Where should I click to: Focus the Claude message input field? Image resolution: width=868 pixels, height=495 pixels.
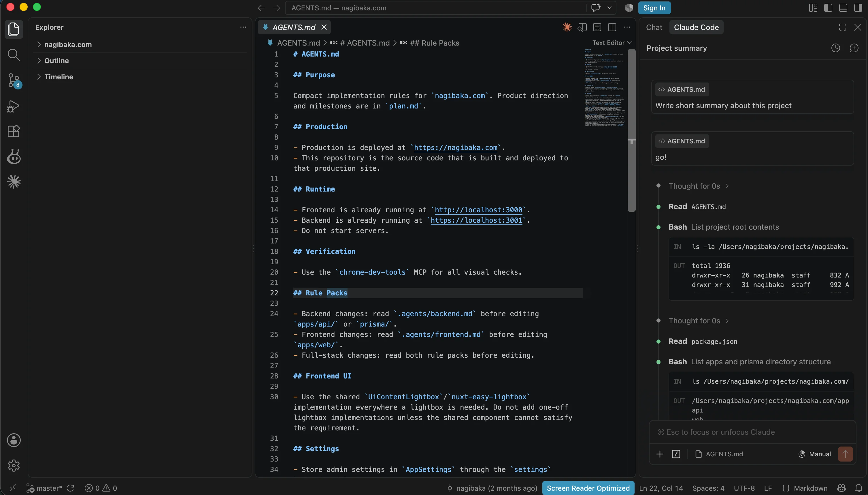pyautogui.click(x=752, y=432)
